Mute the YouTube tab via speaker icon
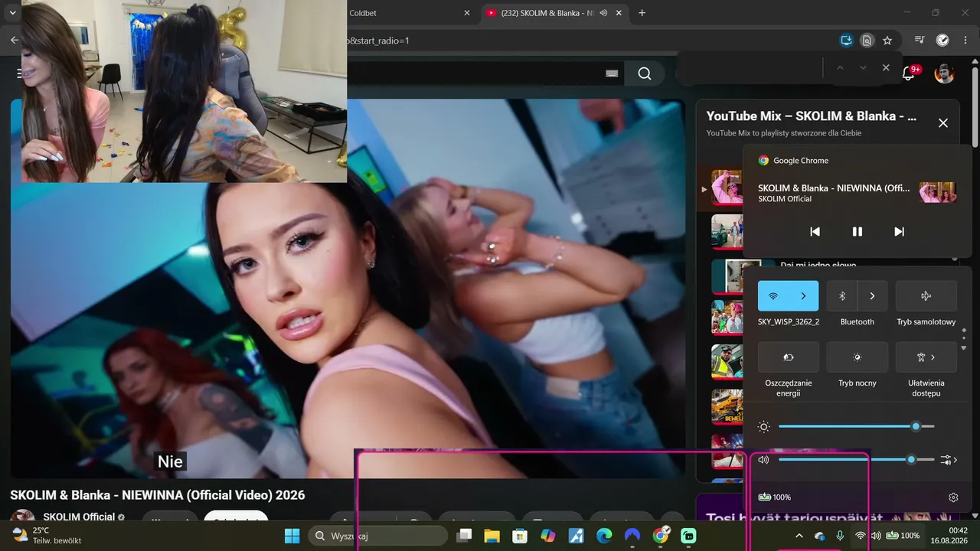The height and width of the screenshot is (551, 980). click(x=603, y=13)
